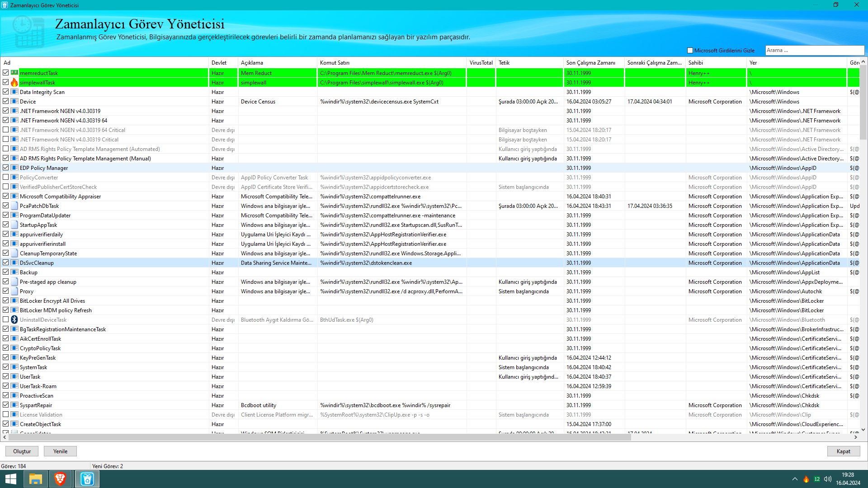
Task: Sort by the Açıklama column header
Action: tap(278, 63)
